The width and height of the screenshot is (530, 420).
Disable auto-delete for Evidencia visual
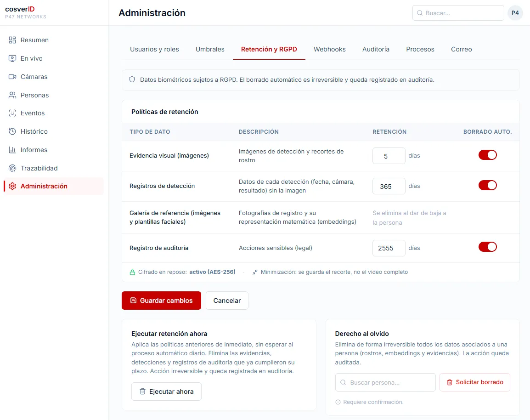tap(487, 155)
